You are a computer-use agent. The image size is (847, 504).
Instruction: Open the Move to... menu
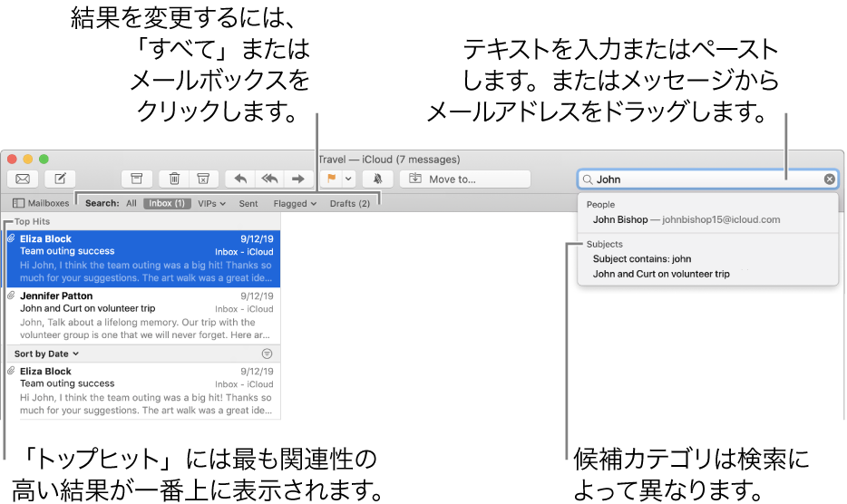coord(465,179)
